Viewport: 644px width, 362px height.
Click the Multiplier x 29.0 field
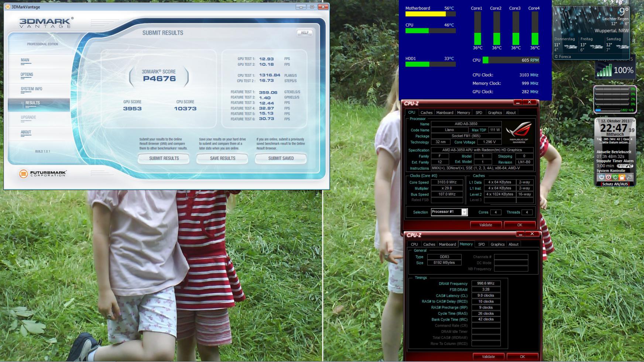(447, 188)
